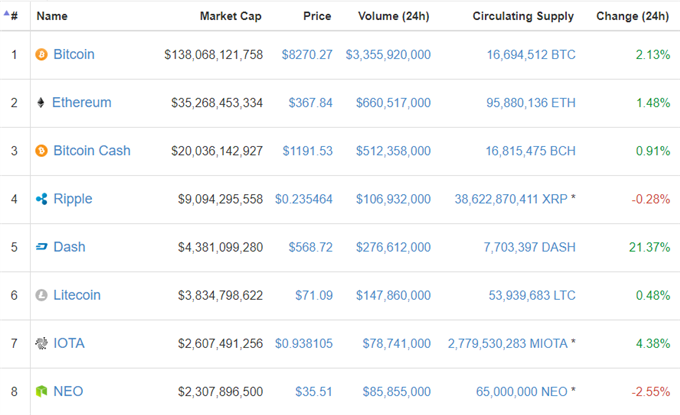Click the Ripple logo icon

(41, 199)
